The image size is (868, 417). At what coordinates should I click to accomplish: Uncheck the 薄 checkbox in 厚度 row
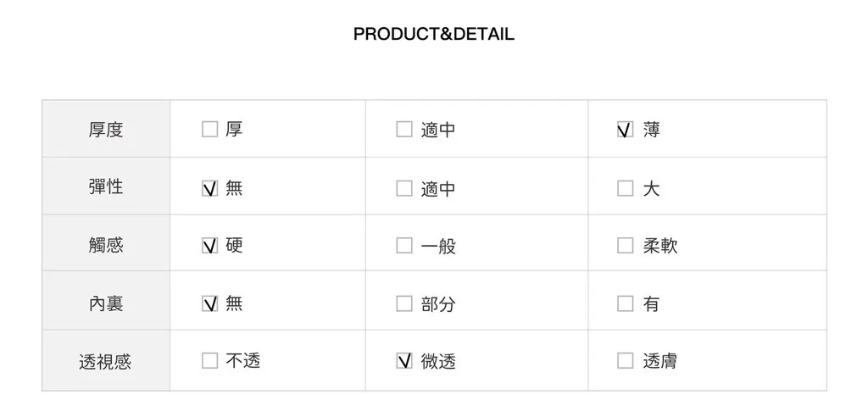pyautogui.click(x=625, y=130)
